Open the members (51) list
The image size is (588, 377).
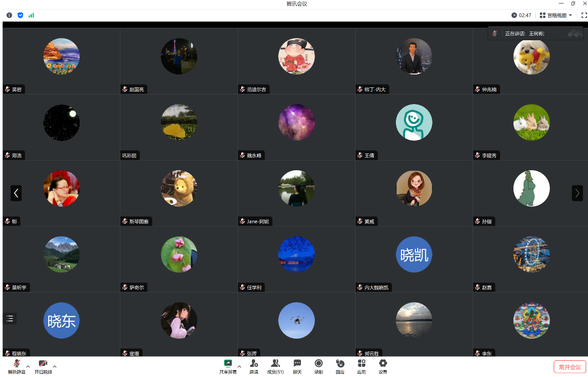click(x=275, y=366)
